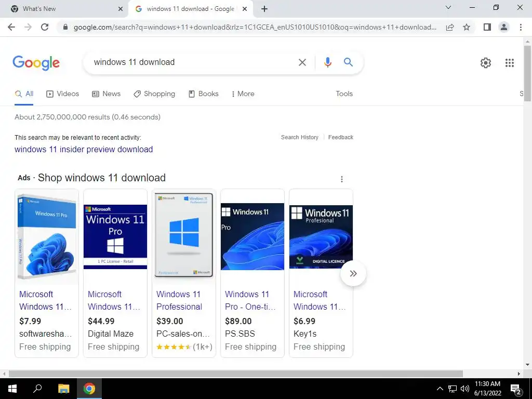Open the $39.00 Windows 11 Professional image

tap(184, 235)
